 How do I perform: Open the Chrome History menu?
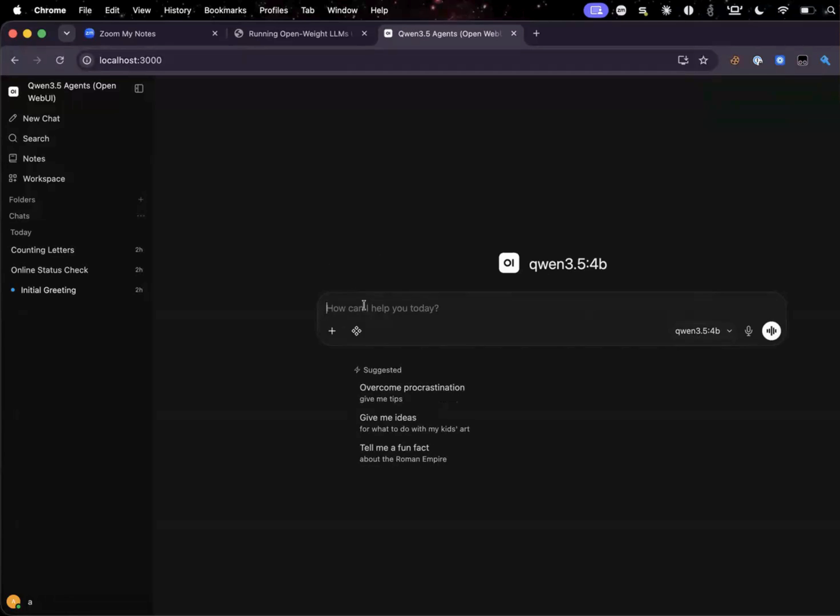click(177, 10)
